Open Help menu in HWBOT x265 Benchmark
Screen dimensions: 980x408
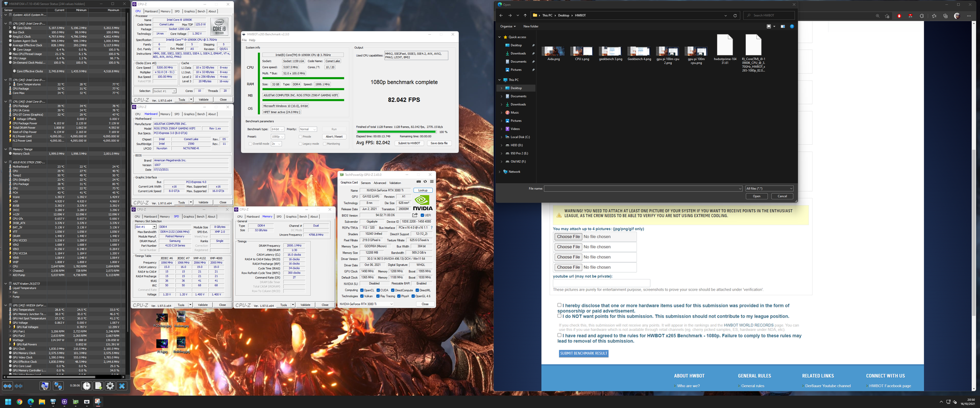252,40
